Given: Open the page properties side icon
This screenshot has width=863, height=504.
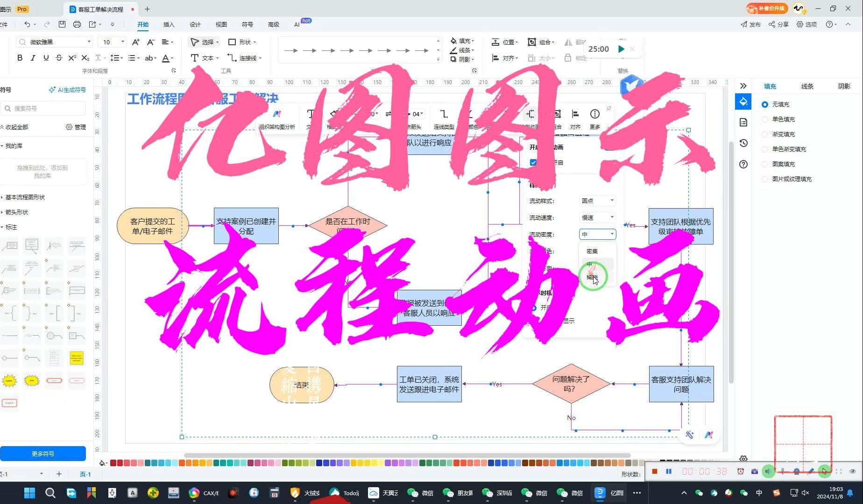Looking at the screenshot, I should pyautogui.click(x=743, y=122).
